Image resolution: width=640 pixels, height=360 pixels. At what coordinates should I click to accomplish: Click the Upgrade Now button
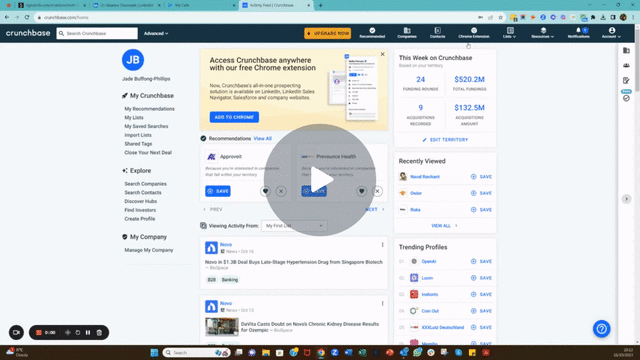coord(327,33)
